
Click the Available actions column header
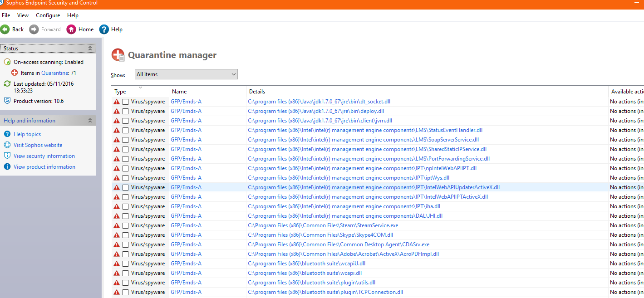pos(626,92)
